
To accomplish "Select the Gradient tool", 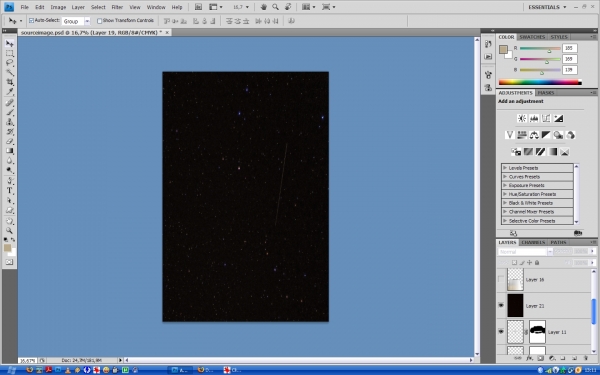I will pos(10,151).
